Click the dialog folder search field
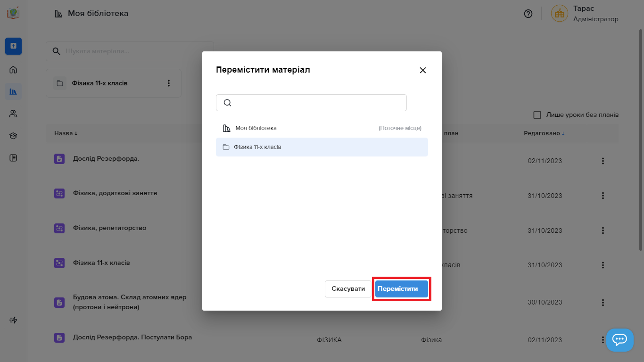Image resolution: width=644 pixels, height=362 pixels. 316,103
